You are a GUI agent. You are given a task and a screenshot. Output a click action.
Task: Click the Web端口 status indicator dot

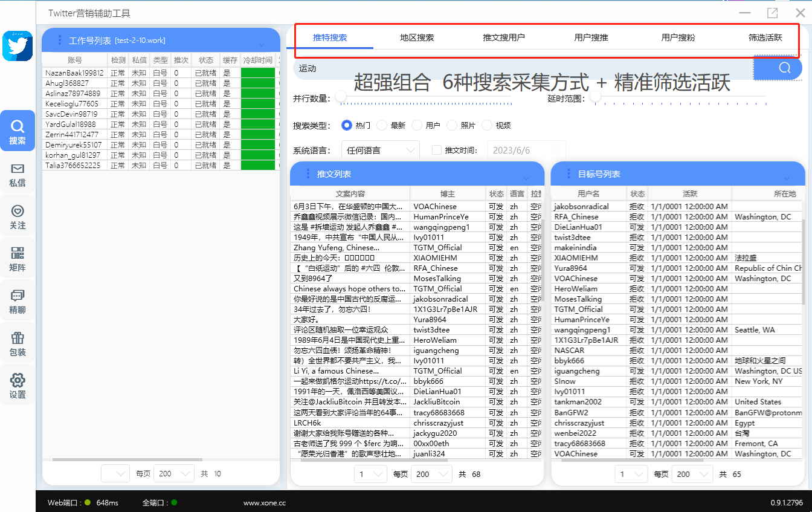pyautogui.click(x=88, y=502)
